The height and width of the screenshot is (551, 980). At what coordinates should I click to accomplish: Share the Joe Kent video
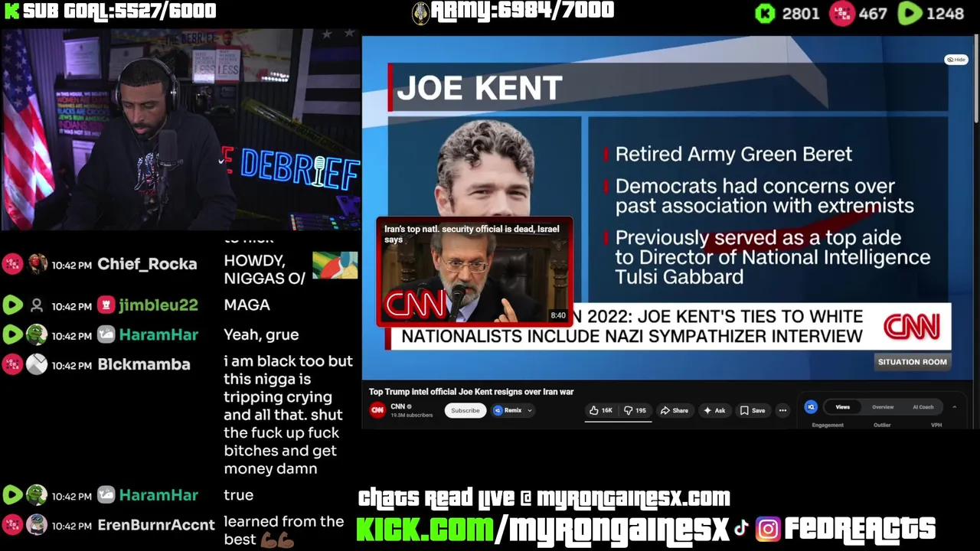coord(675,410)
